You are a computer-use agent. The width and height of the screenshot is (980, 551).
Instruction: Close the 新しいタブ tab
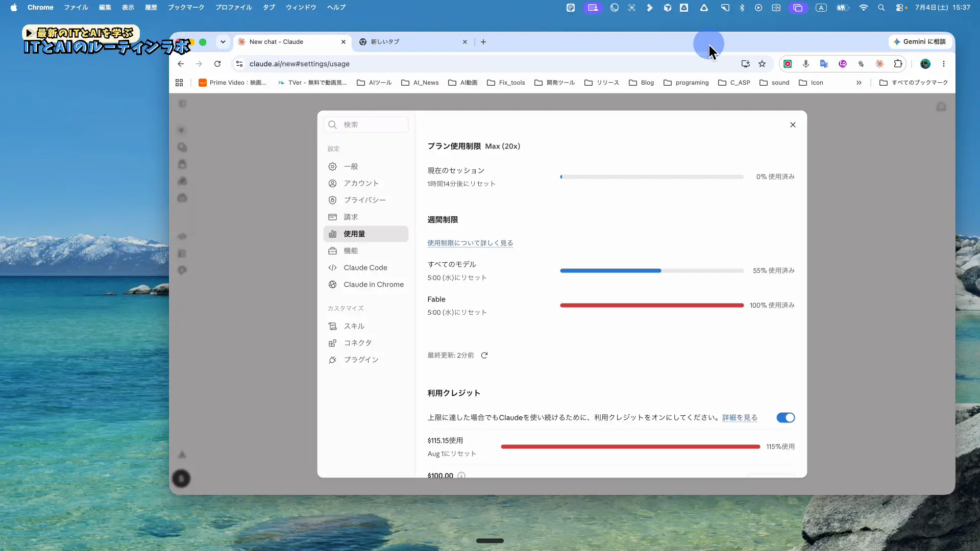click(465, 42)
